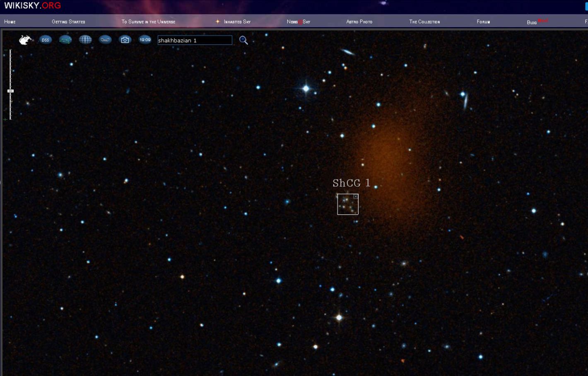Image resolution: width=588 pixels, height=376 pixels.
Task: Click the WIKISKY.ORG logo
Action: (x=32, y=6)
